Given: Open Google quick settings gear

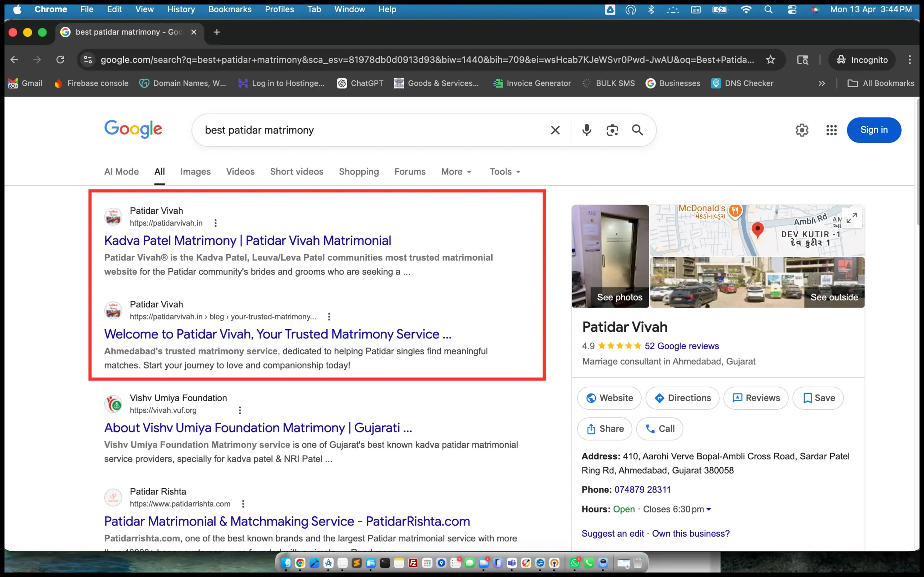Looking at the screenshot, I should tap(802, 130).
